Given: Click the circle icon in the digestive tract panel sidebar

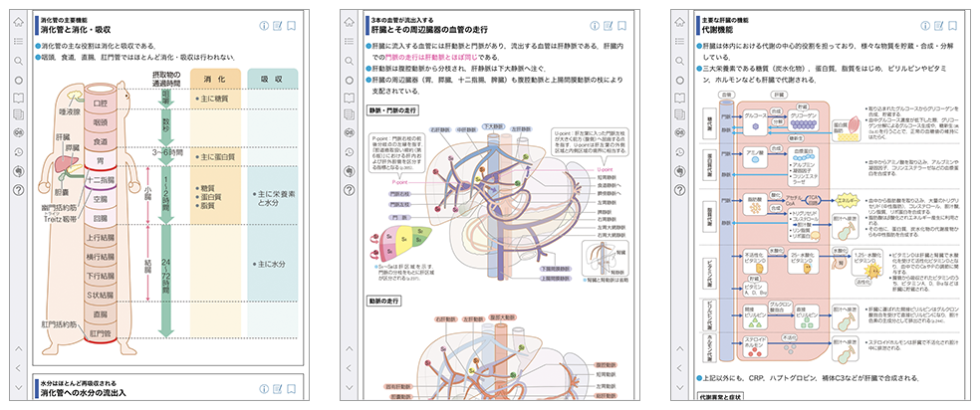Looking at the screenshot, I should (x=19, y=80).
